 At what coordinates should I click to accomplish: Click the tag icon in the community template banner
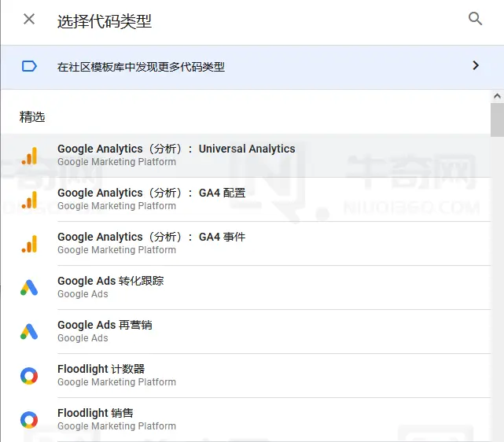coord(29,66)
